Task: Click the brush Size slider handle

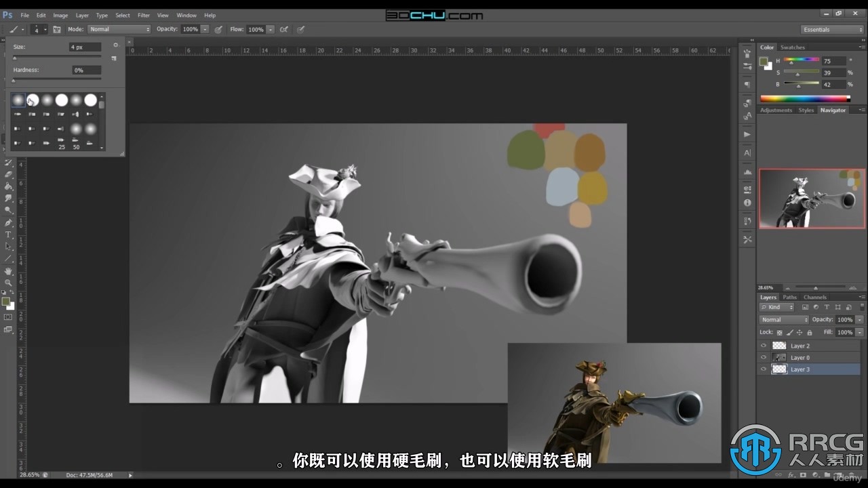Action: point(14,58)
